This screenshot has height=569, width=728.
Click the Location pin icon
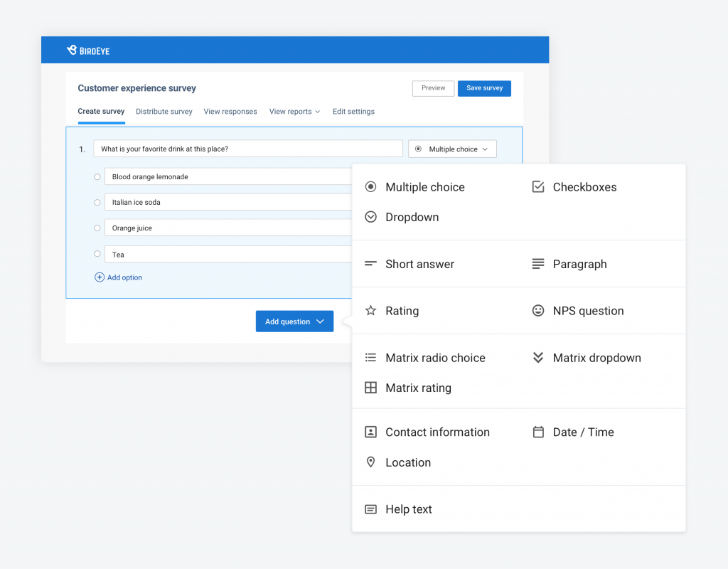point(370,462)
